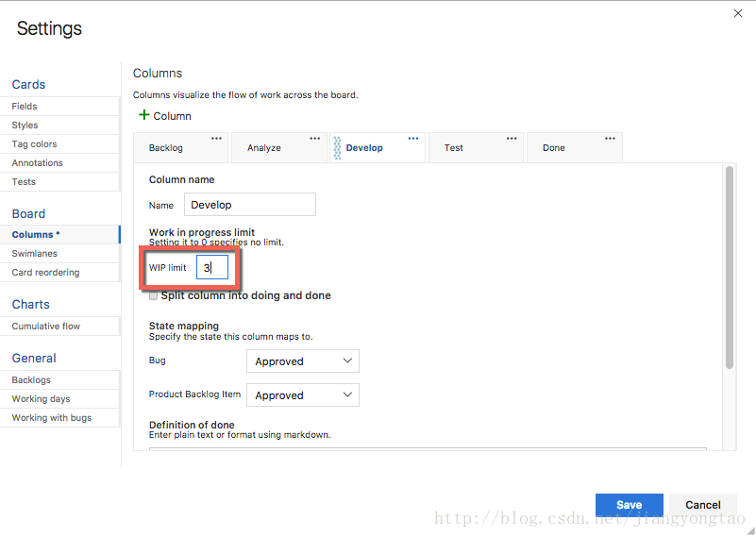Click the dialog resize grip corner
756x537 pixels.
(750, 530)
